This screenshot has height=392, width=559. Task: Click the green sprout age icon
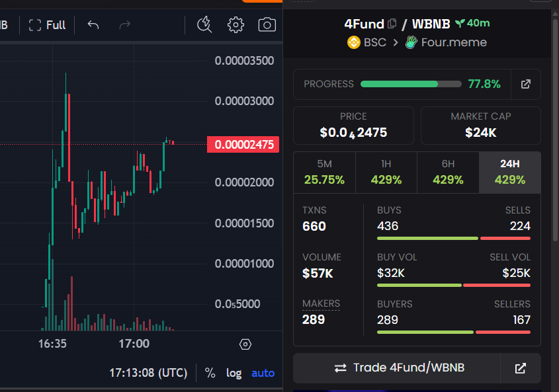tap(460, 24)
